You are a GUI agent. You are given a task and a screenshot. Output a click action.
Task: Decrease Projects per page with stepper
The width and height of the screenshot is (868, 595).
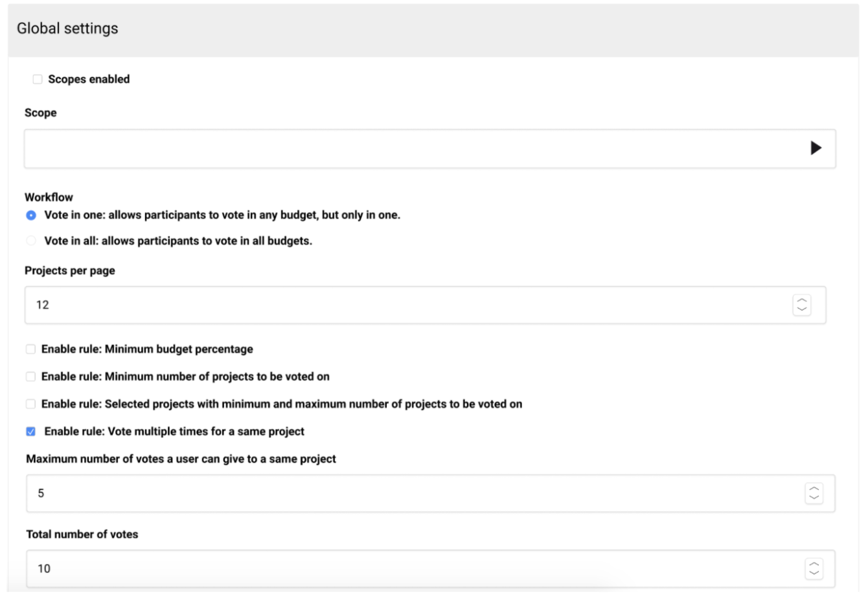point(802,309)
